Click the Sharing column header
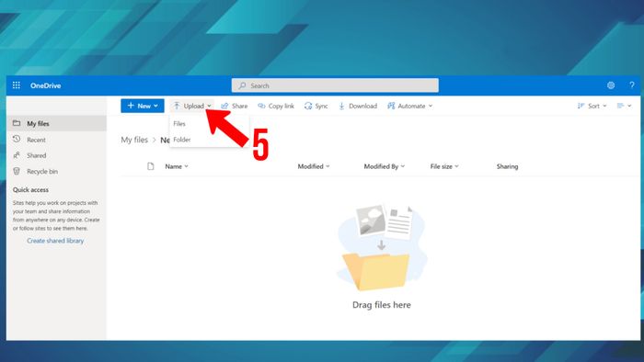The width and height of the screenshot is (644, 362). [507, 166]
